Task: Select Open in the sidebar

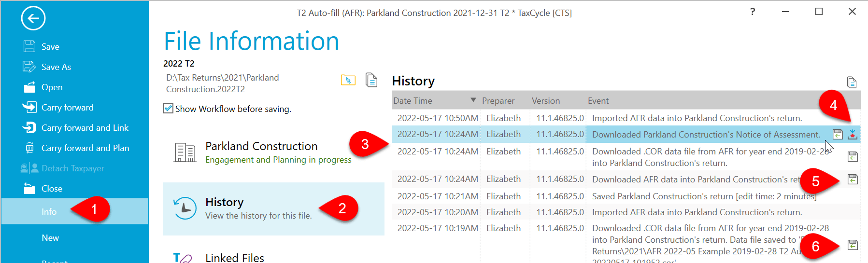Action: pos(52,87)
